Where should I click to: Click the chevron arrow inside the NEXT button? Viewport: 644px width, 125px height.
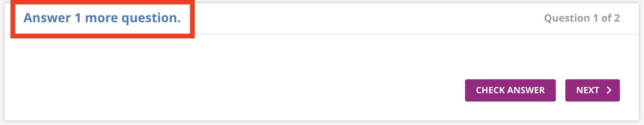(609, 90)
